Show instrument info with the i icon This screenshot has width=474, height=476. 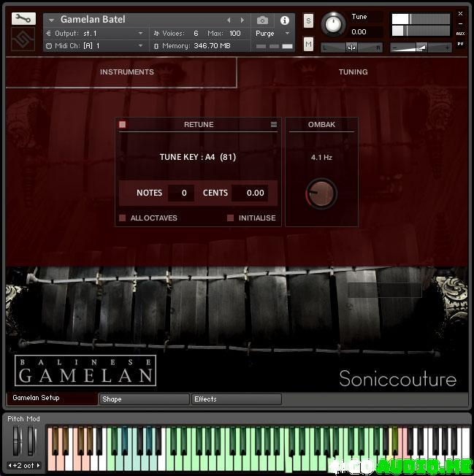[285, 20]
